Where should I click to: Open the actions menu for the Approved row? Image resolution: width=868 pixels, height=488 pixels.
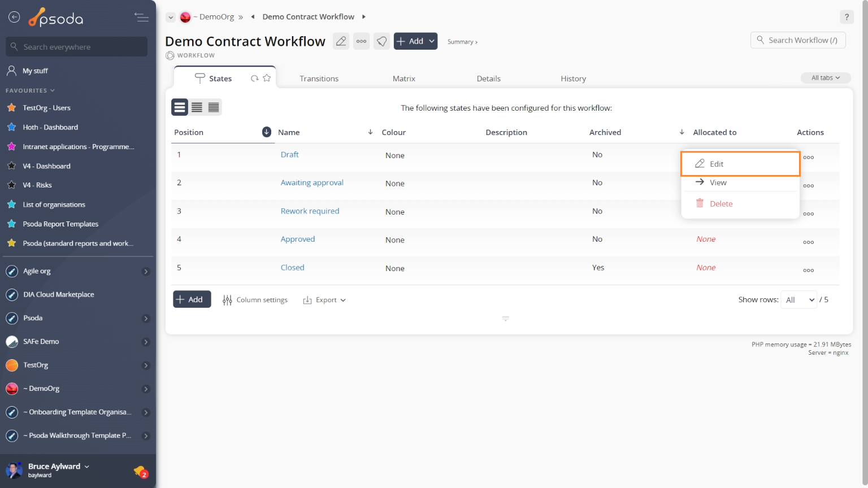(809, 242)
